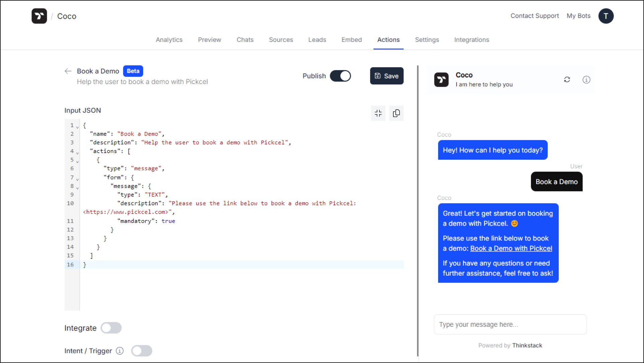This screenshot has height=363, width=644.
Task: Open My Bots in the header
Action: (578, 16)
